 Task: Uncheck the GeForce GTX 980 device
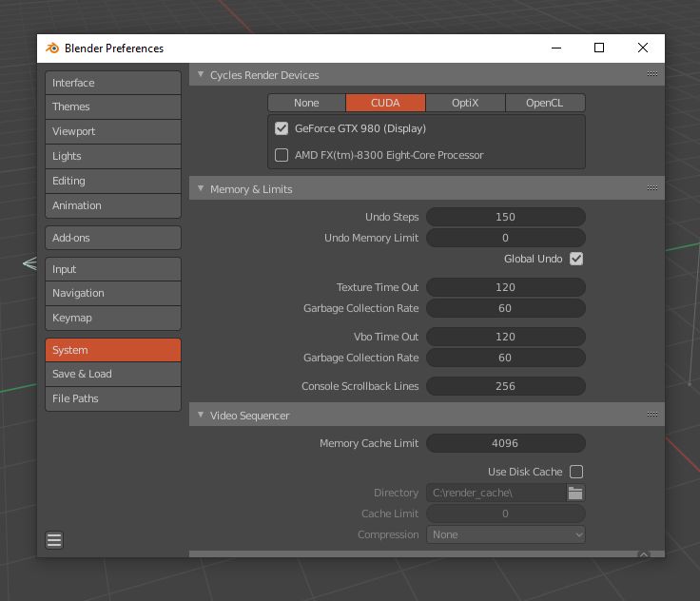pyautogui.click(x=282, y=128)
